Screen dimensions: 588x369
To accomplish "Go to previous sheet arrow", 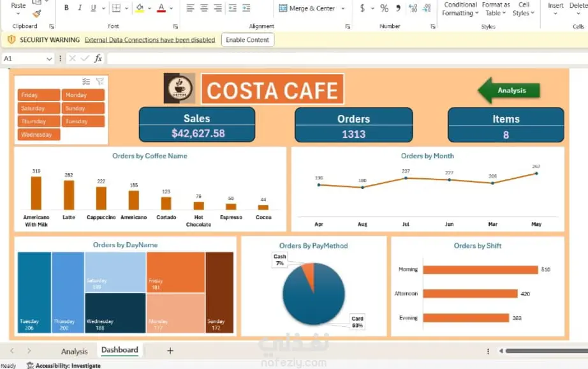I will (x=12, y=351).
